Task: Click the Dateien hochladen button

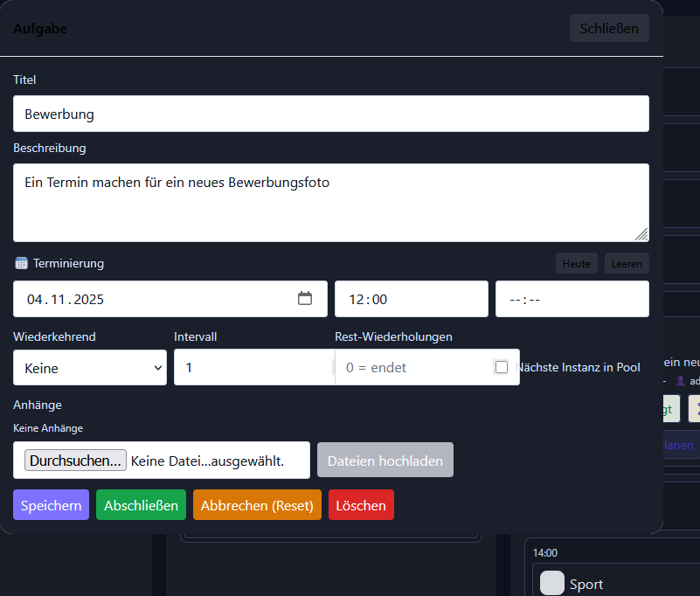Action: pyautogui.click(x=385, y=461)
